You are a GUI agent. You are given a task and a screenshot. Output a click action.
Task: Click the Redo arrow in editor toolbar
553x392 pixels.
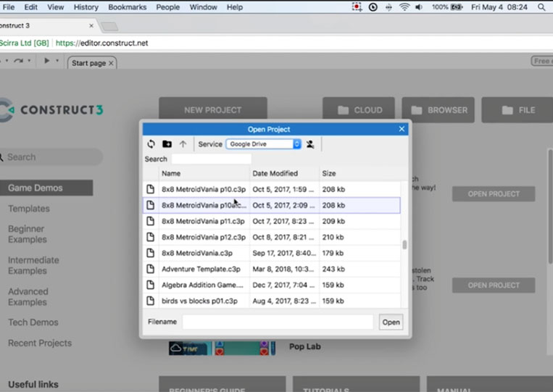18,61
